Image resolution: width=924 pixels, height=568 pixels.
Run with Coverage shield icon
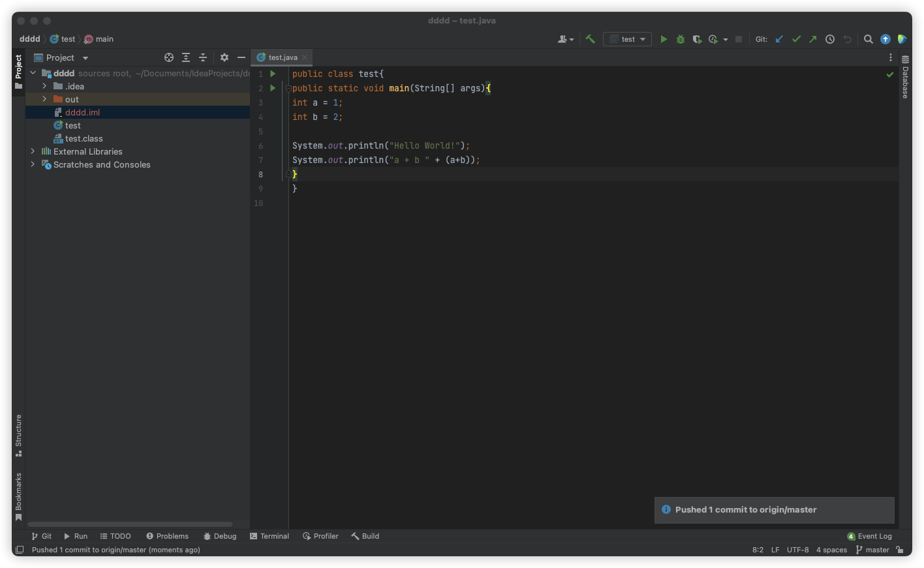point(697,39)
